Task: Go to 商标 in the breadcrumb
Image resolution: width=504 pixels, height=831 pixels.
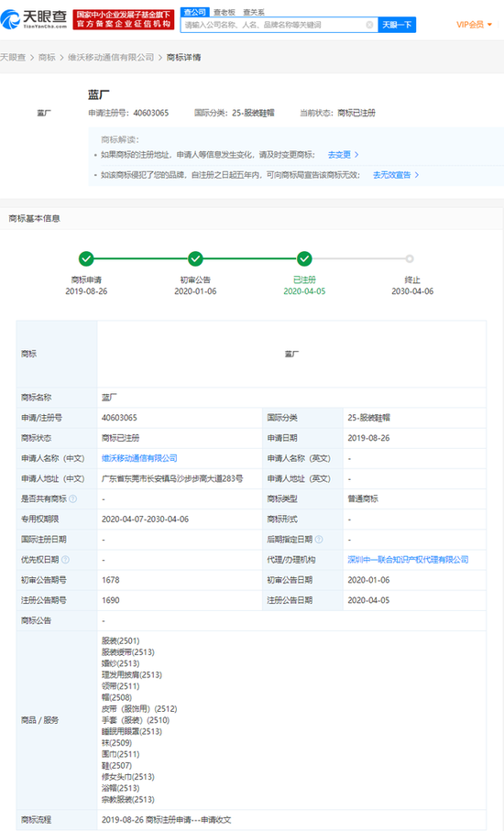Action: 47,57
